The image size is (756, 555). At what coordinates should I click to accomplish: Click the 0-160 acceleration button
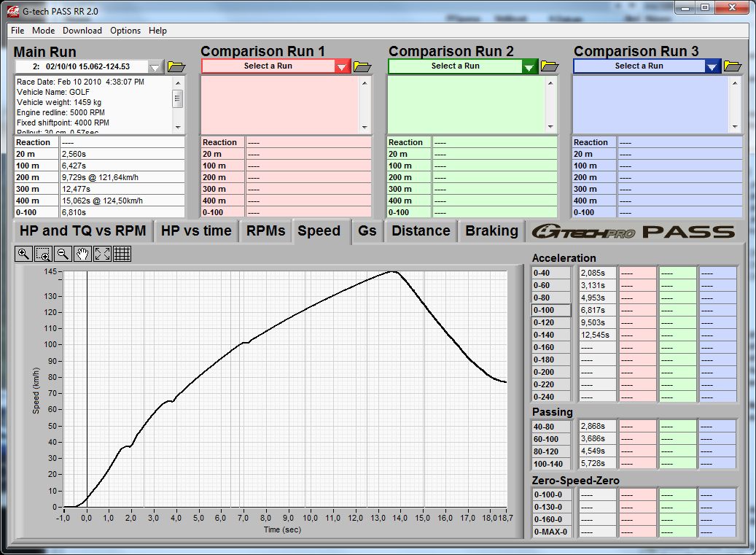(x=551, y=348)
